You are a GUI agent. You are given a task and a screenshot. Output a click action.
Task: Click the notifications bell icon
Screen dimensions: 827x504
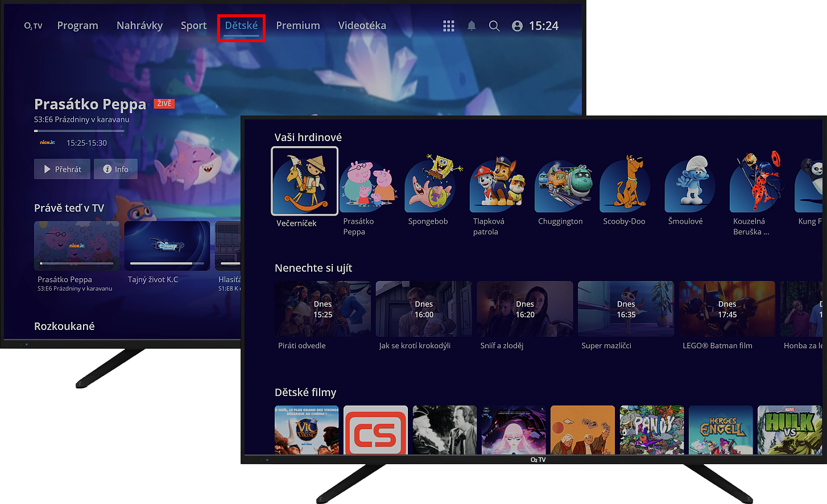click(472, 26)
